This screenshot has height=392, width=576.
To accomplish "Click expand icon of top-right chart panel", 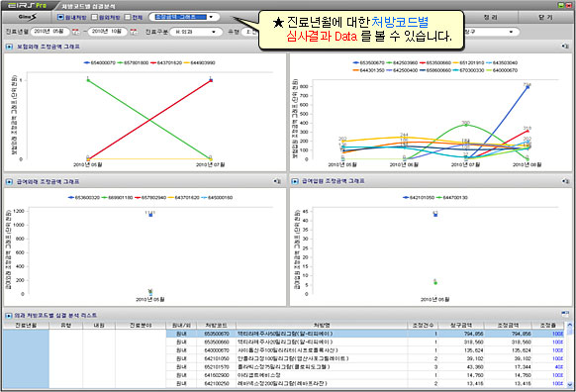I will pyautogui.click(x=565, y=46).
